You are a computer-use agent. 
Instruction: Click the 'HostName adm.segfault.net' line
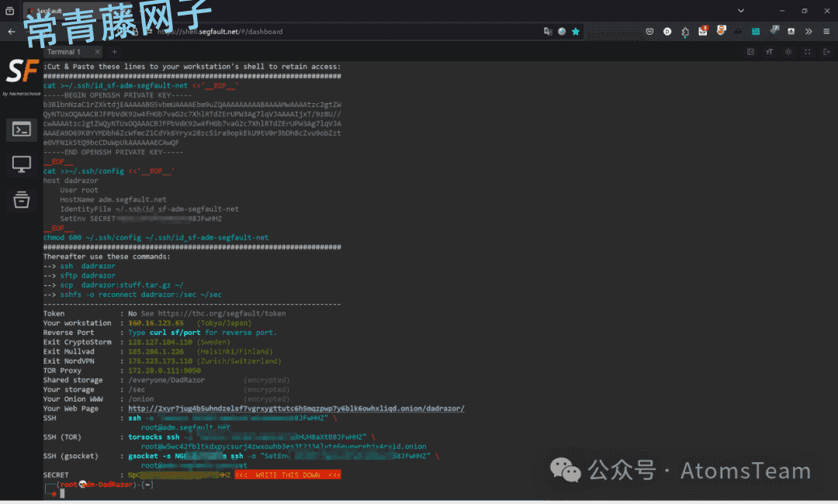(113, 200)
